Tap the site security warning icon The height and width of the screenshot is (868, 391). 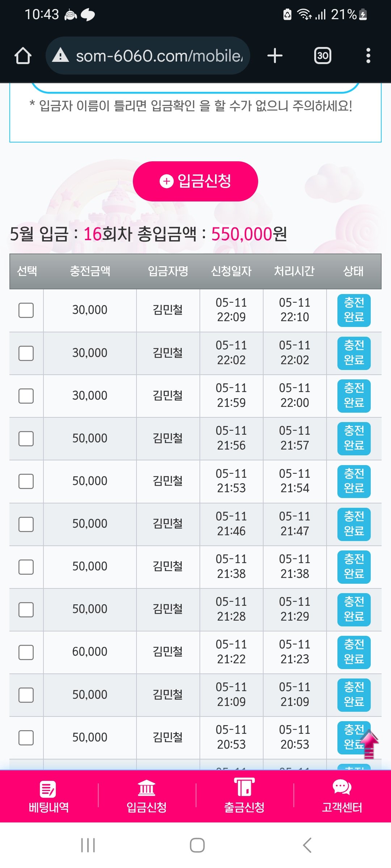pyautogui.click(x=60, y=55)
